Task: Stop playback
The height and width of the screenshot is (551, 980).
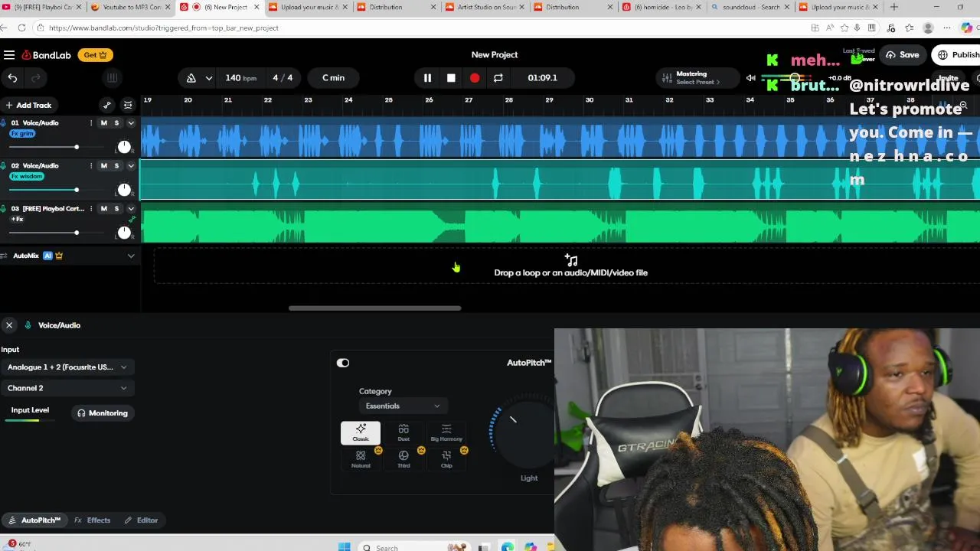Action: point(451,78)
